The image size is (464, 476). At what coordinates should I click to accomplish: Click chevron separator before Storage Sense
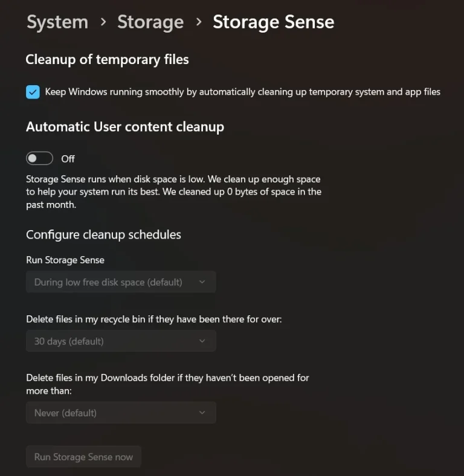pos(199,22)
